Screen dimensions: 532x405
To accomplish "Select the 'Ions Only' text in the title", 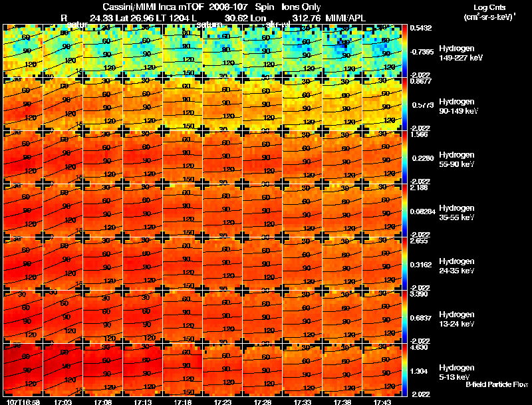I will [301, 7].
